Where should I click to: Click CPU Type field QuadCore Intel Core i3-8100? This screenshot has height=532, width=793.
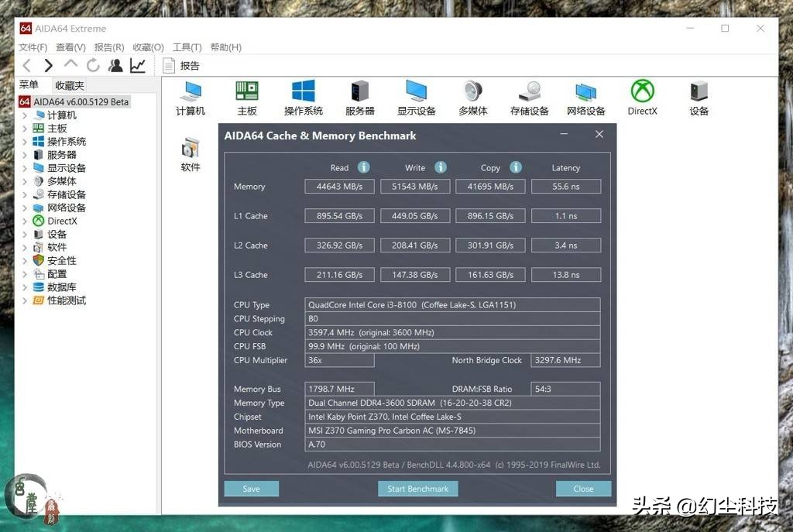tap(452, 305)
